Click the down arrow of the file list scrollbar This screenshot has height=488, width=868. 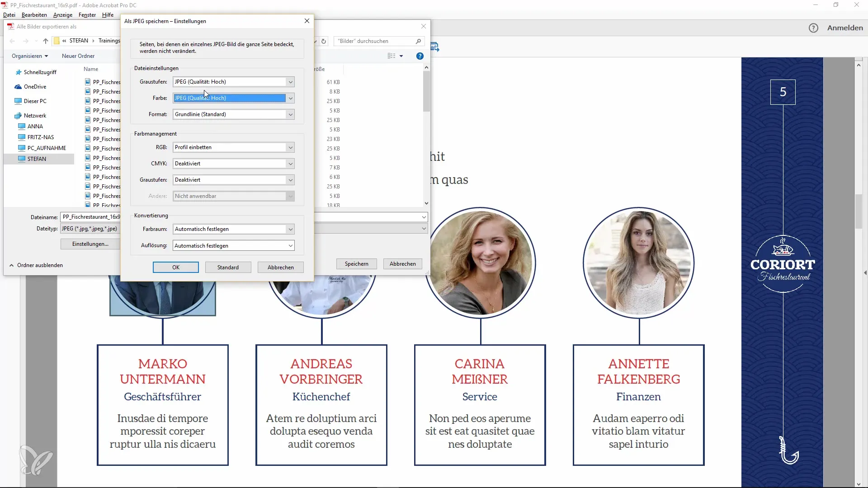click(426, 203)
